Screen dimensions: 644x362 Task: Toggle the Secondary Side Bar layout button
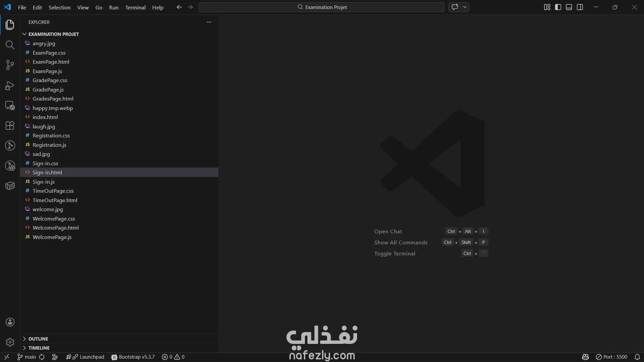[x=580, y=7]
